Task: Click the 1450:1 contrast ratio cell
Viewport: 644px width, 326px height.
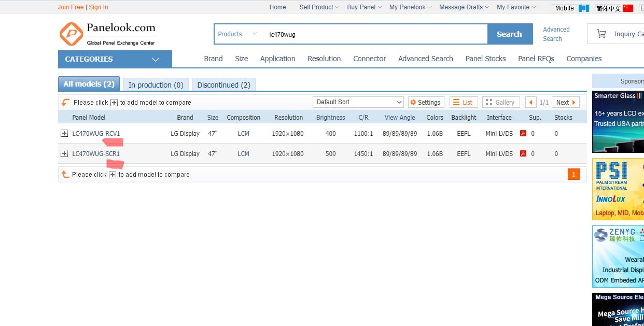Action: (363, 153)
